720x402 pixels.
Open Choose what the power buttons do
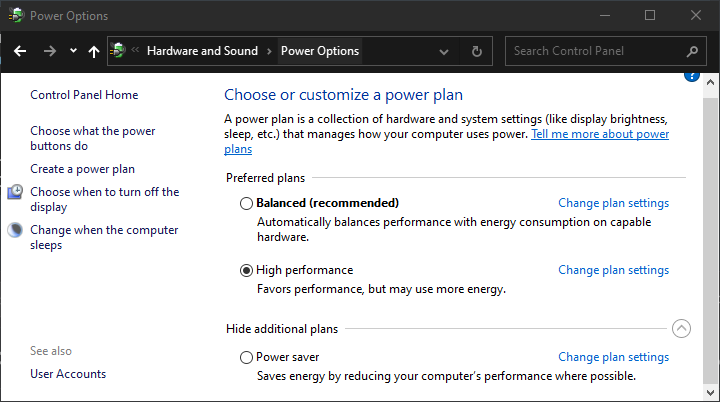click(93, 138)
